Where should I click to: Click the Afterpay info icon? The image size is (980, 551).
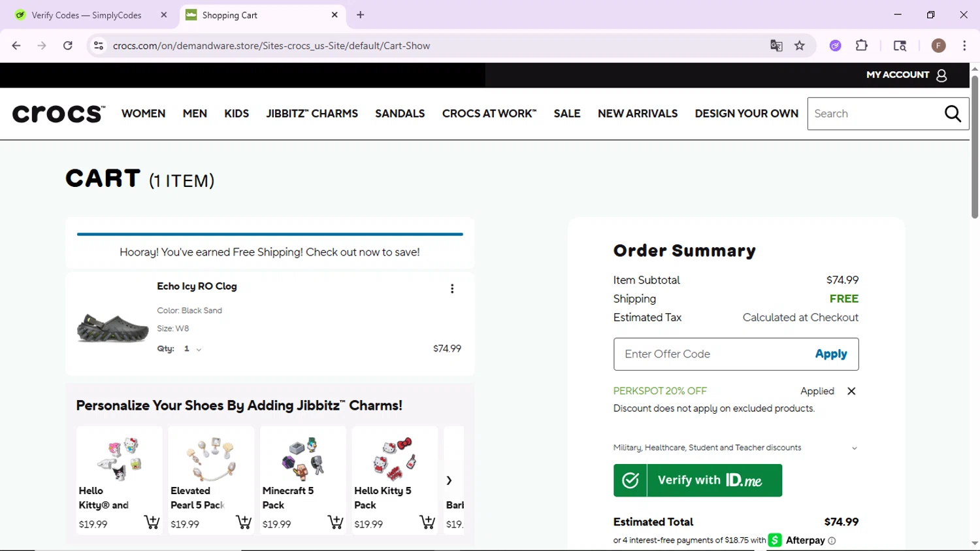[x=832, y=541]
